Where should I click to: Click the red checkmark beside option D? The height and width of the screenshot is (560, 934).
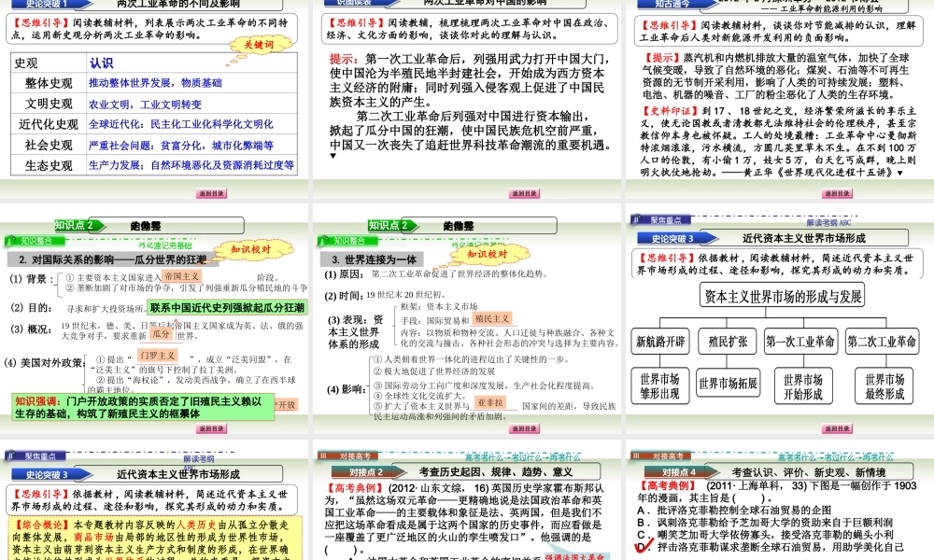(x=644, y=546)
